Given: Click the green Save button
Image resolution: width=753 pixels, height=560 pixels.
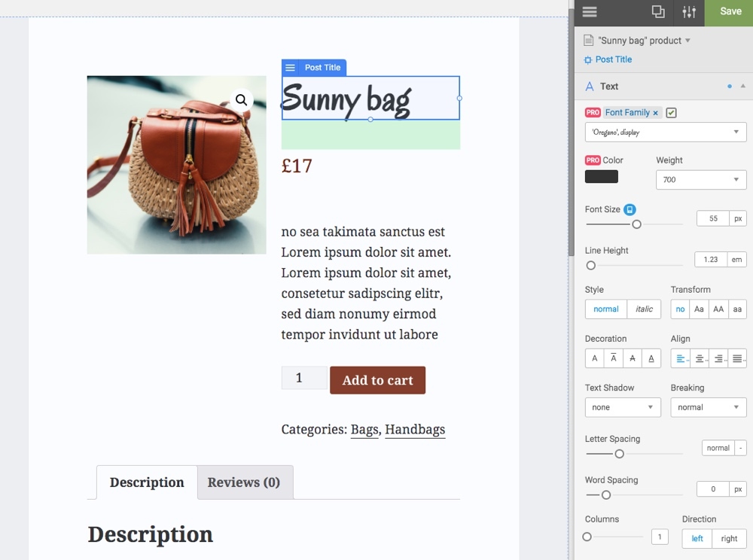Looking at the screenshot, I should tap(730, 11).
